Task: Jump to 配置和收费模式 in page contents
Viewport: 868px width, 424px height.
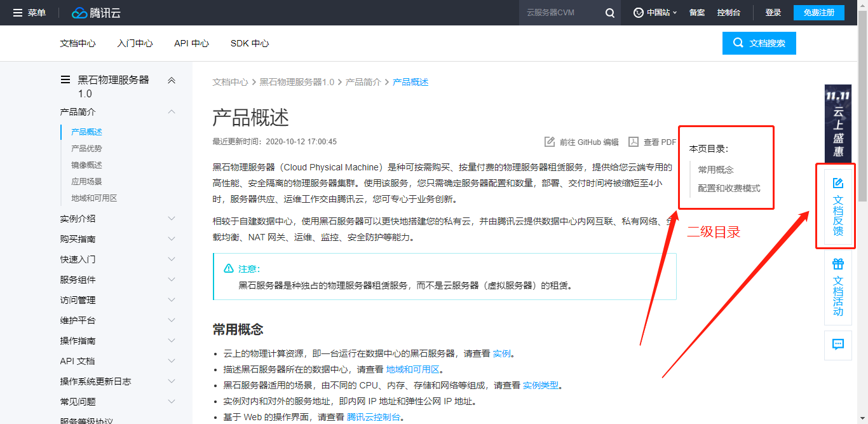Action: click(729, 188)
